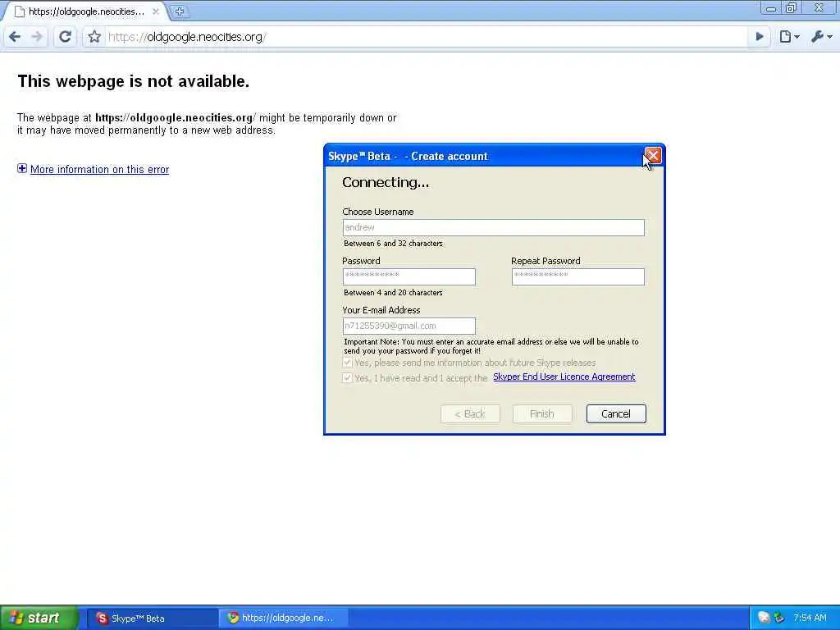Click the taskbar clock showing 7:54 AM
The height and width of the screenshot is (630, 840).
[x=810, y=618]
